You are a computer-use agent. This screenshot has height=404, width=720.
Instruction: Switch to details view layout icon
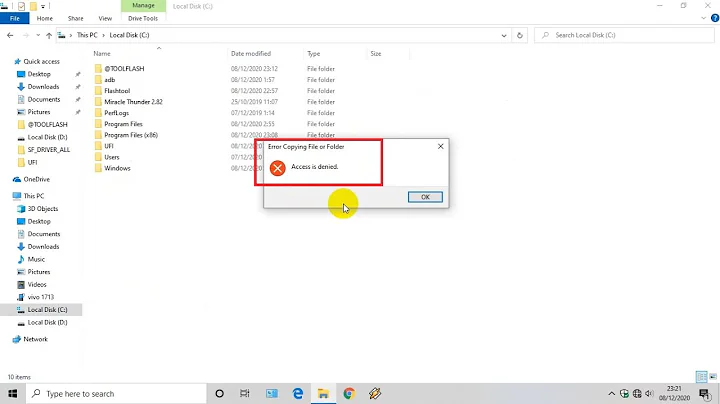pos(702,377)
